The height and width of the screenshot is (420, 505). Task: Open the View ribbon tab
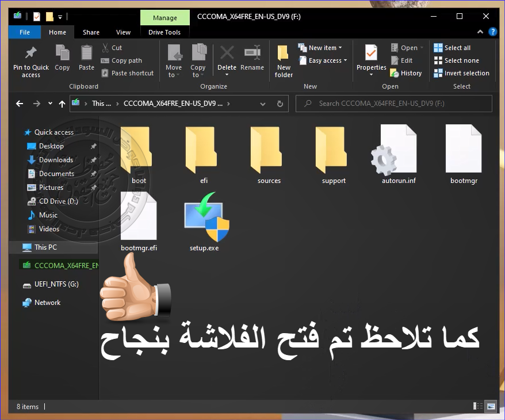click(123, 32)
